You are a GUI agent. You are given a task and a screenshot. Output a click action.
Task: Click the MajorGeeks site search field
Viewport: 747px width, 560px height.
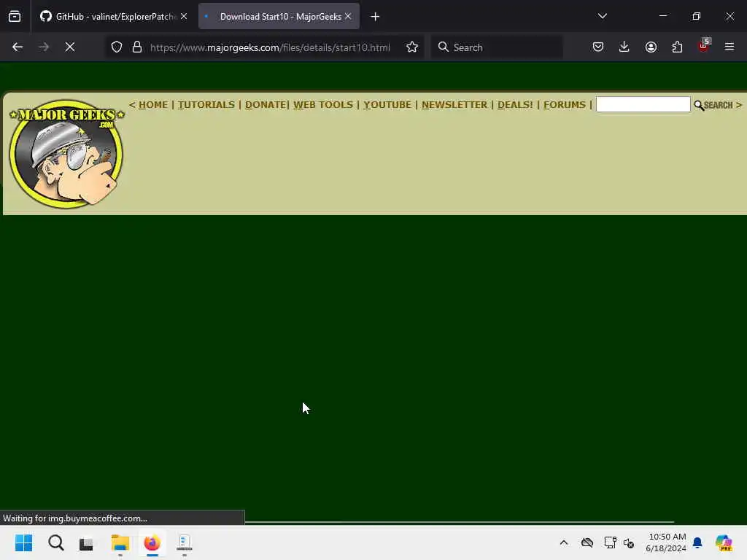click(x=643, y=104)
